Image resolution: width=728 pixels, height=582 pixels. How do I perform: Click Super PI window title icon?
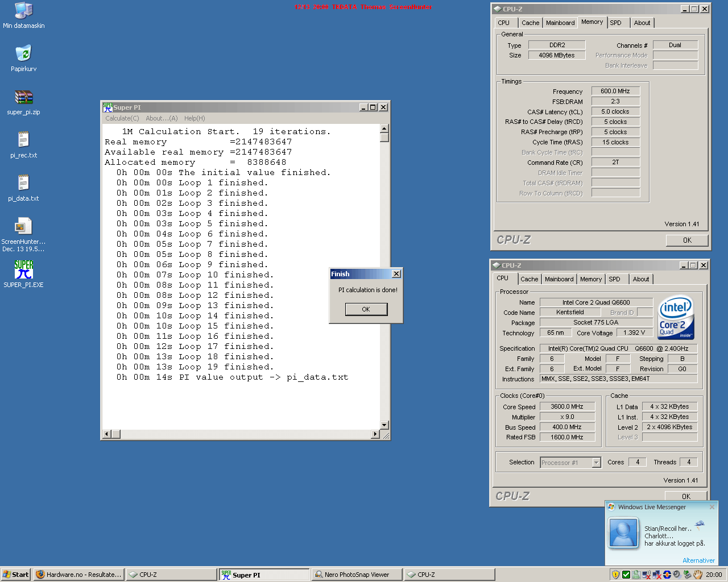point(107,107)
